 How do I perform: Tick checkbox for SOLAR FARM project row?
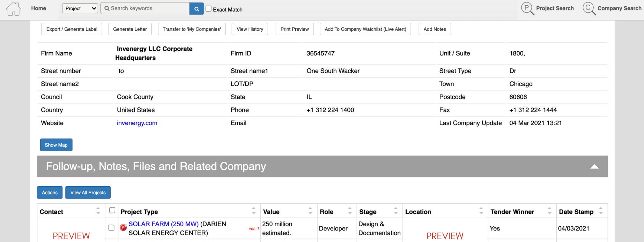click(111, 228)
